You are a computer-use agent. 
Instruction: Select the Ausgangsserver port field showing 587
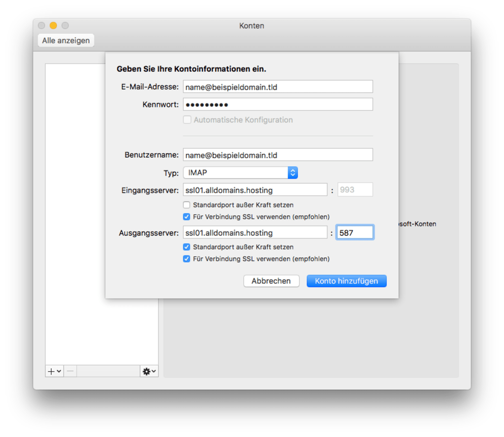[x=355, y=232]
